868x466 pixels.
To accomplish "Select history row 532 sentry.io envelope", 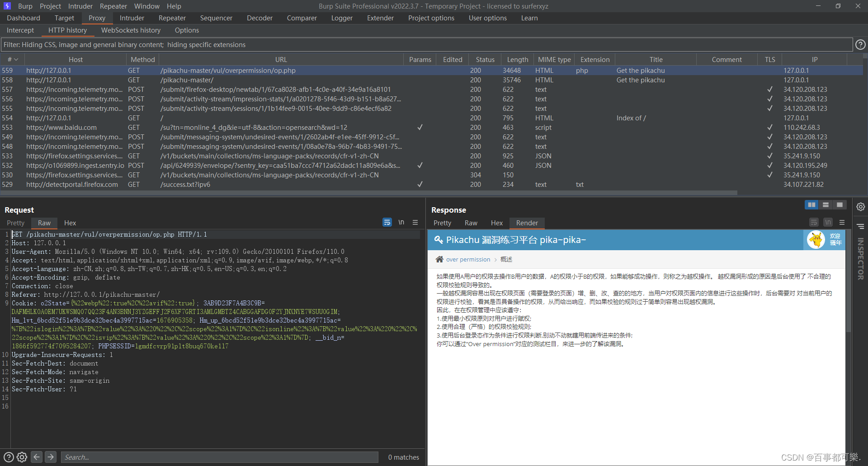I will pos(432,166).
